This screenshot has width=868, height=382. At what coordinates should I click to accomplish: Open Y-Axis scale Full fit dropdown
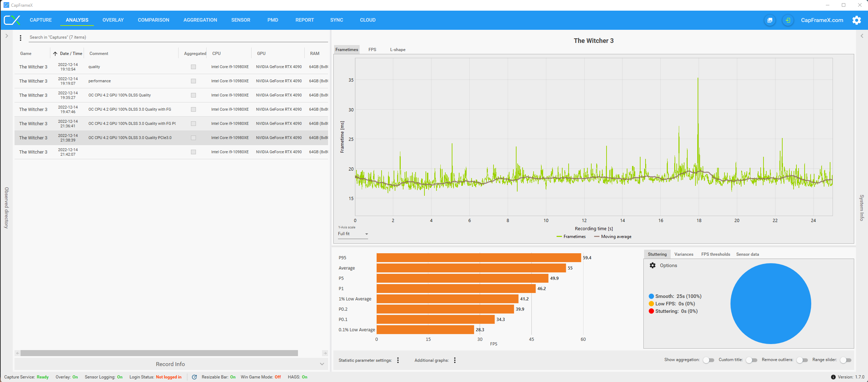coord(353,234)
